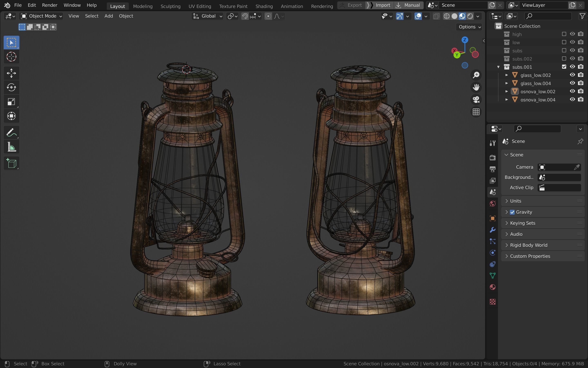This screenshot has width=588, height=368.
Task: Switch to the Shading workspace tab
Action: coord(264,6)
